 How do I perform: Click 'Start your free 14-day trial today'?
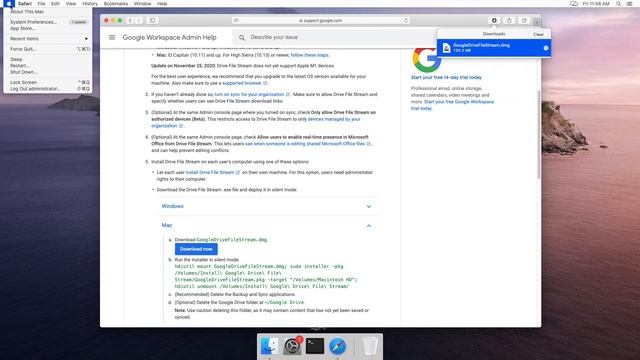tap(446, 78)
